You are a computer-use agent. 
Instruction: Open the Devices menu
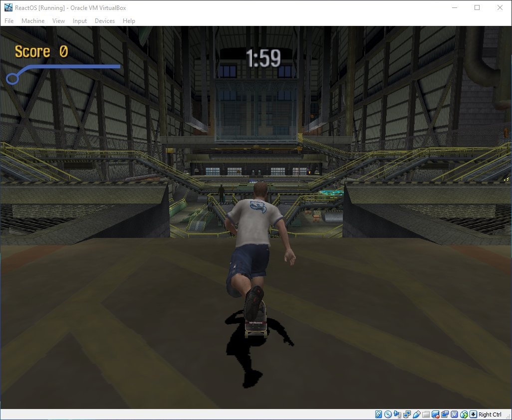(104, 21)
